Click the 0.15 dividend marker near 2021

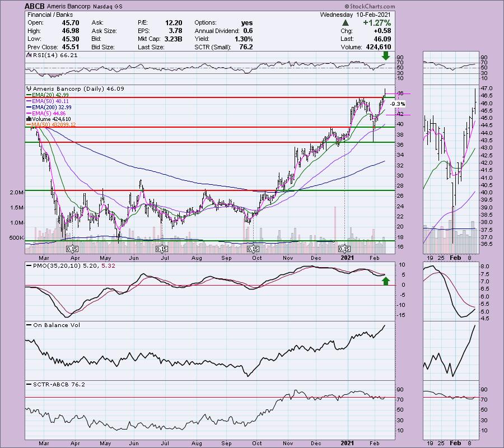click(344, 249)
